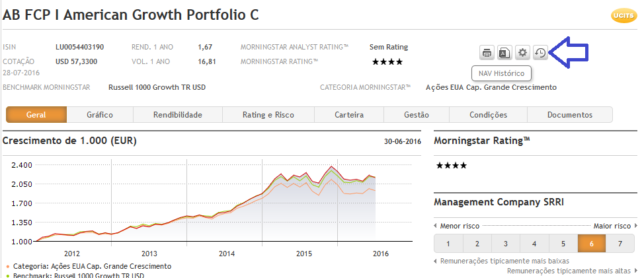Click Ações EUA Cap. Grande Crescimento category
Image resolution: width=644 pixels, height=278 pixels.
coord(490,87)
